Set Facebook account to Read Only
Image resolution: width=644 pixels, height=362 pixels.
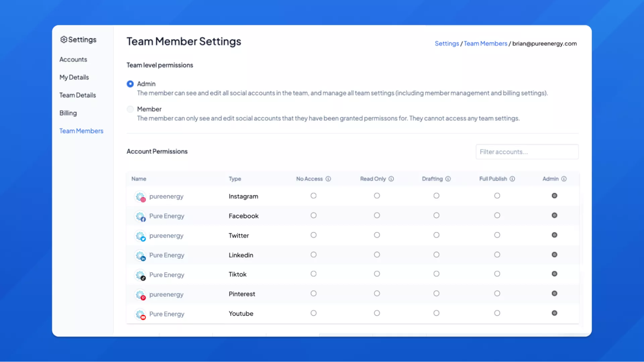point(377,216)
